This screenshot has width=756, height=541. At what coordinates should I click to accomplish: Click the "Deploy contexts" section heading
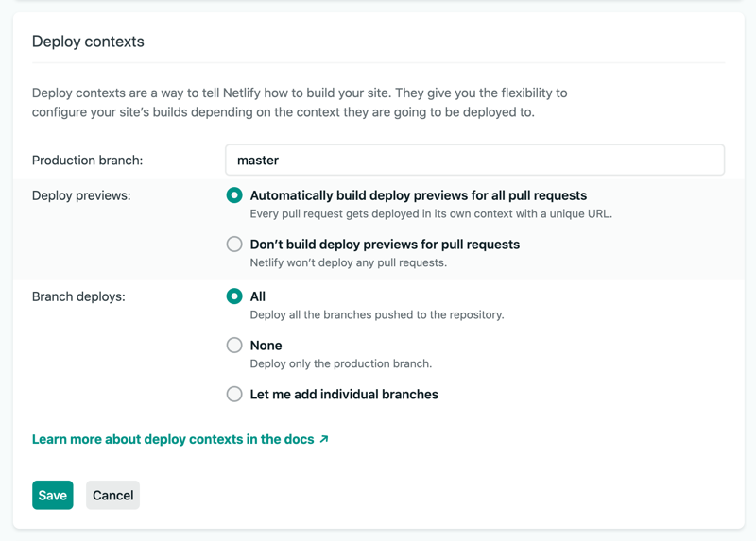click(88, 42)
